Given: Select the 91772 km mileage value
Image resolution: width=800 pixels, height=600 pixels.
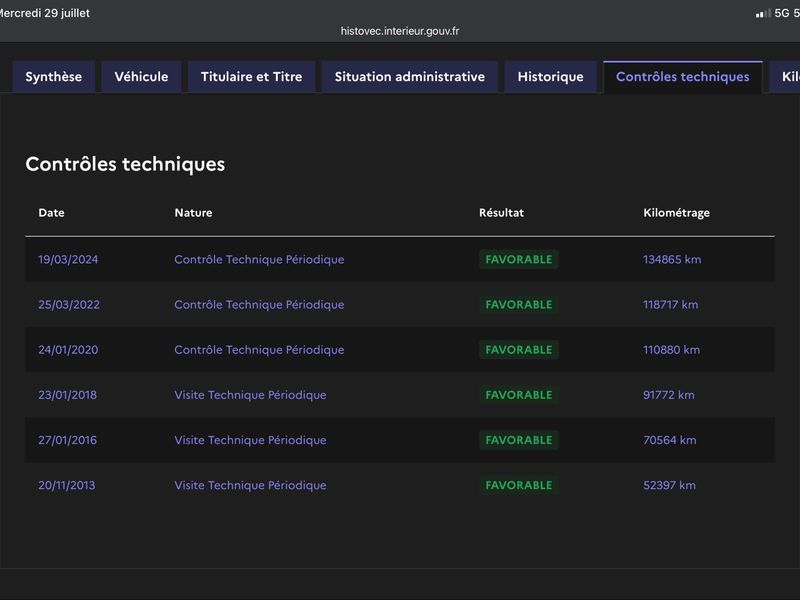Looking at the screenshot, I should point(669,395).
